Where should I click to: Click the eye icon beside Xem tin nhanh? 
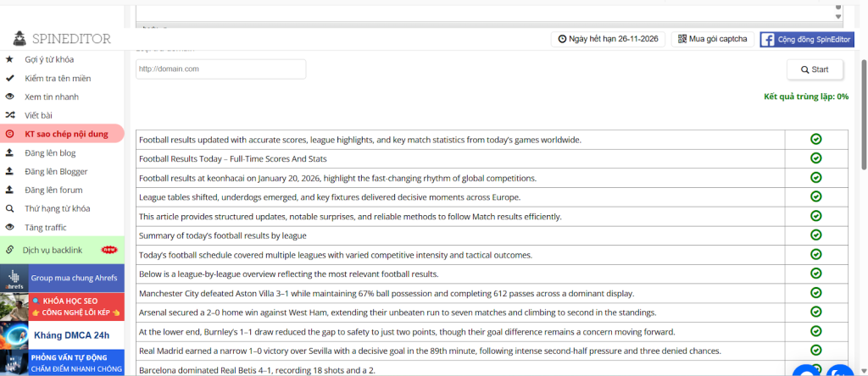pos(9,97)
